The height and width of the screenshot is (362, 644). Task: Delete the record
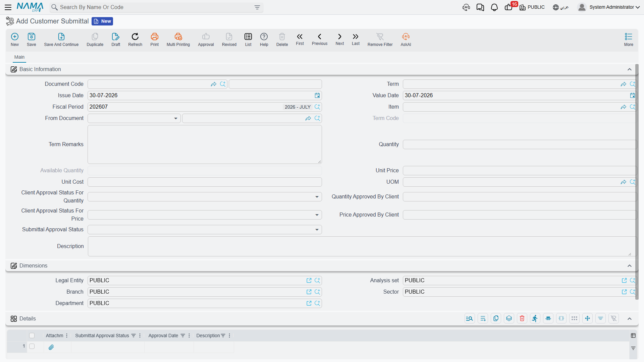[282, 40]
